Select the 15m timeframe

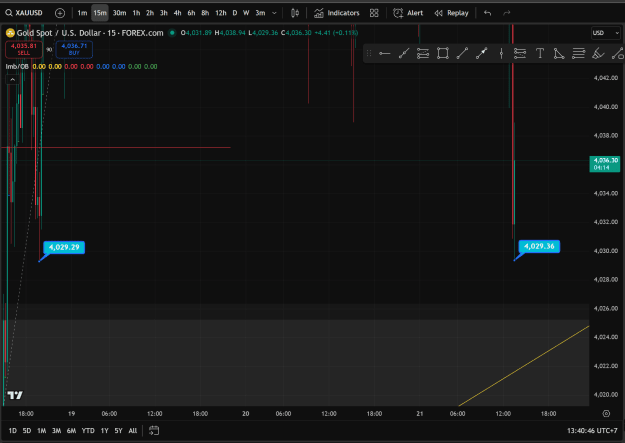click(100, 13)
